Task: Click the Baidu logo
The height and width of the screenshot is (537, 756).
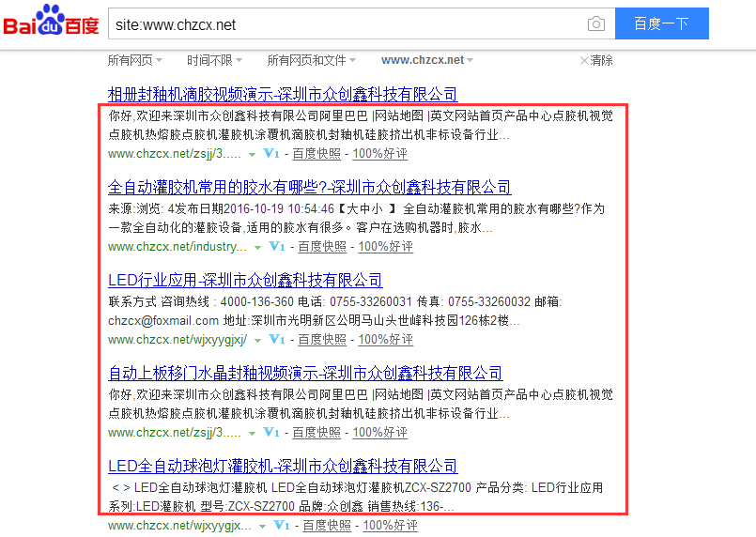Action: (52, 23)
